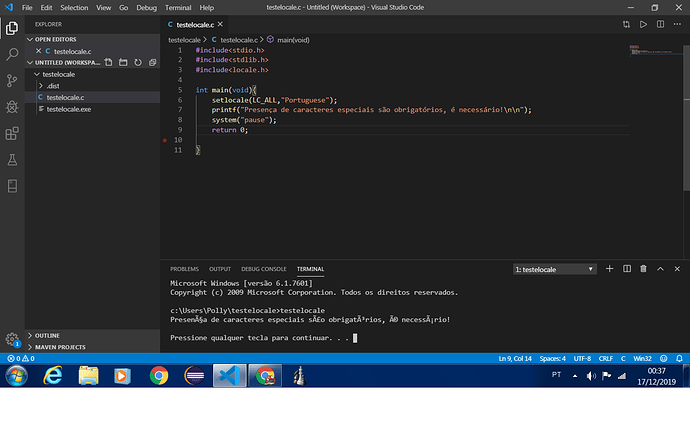Open the Windows Start button
690x431 pixels.
coord(16,376)
